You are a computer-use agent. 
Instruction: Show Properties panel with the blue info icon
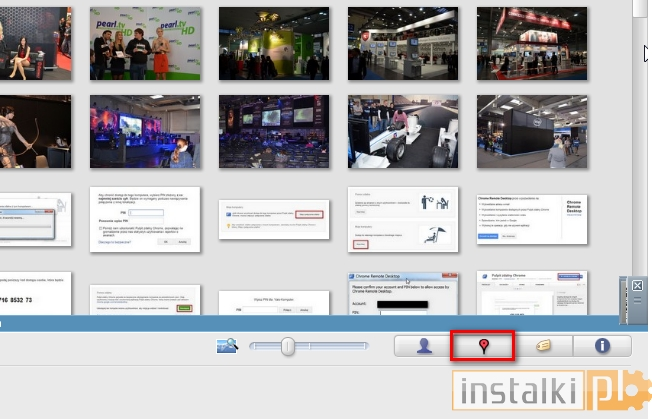coord(602,346)
